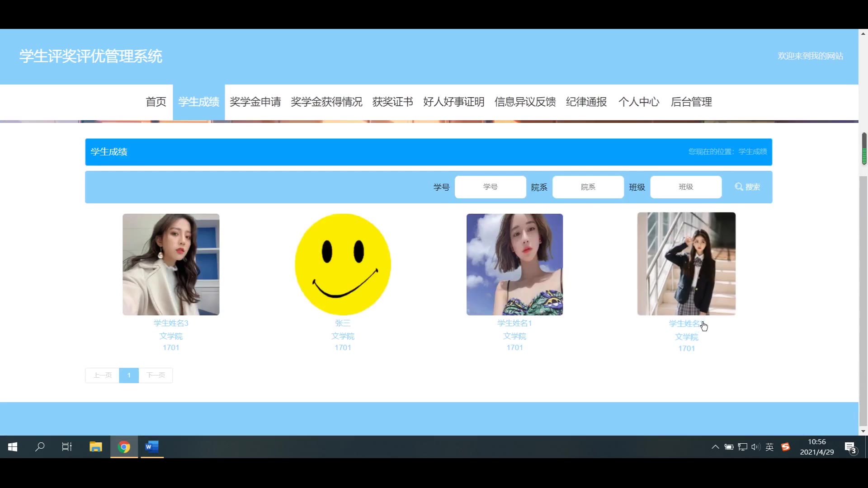Open photo thumbnail of 学生姓名1
Image resolution: width=868 pixels, height=488 pixels.
point(514,264)
